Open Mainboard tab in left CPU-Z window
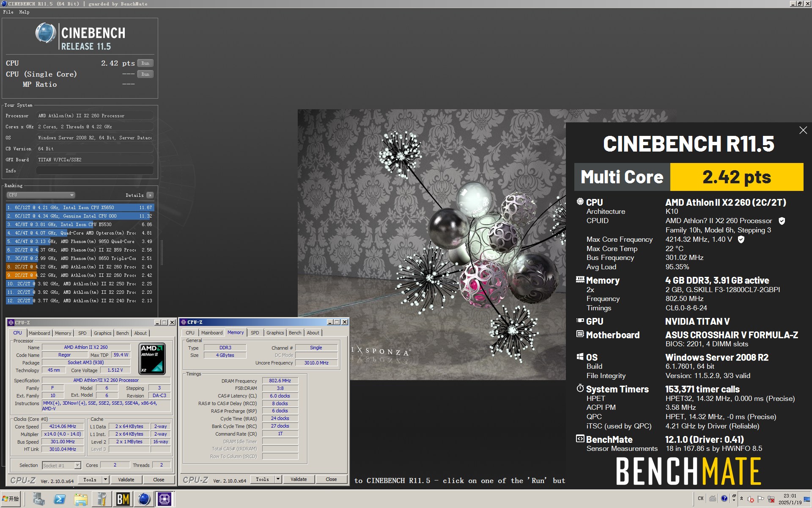Screen dimensions: 812x508 39,333
